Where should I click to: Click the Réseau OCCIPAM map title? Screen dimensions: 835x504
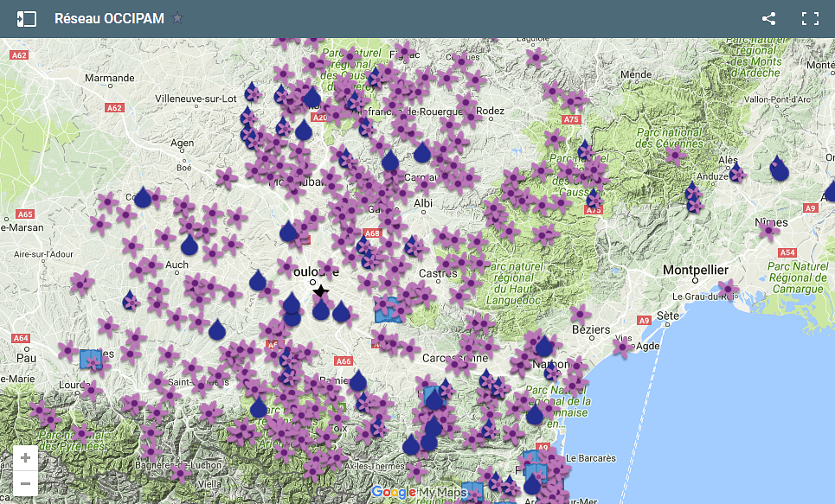click(x=109, y=18)
